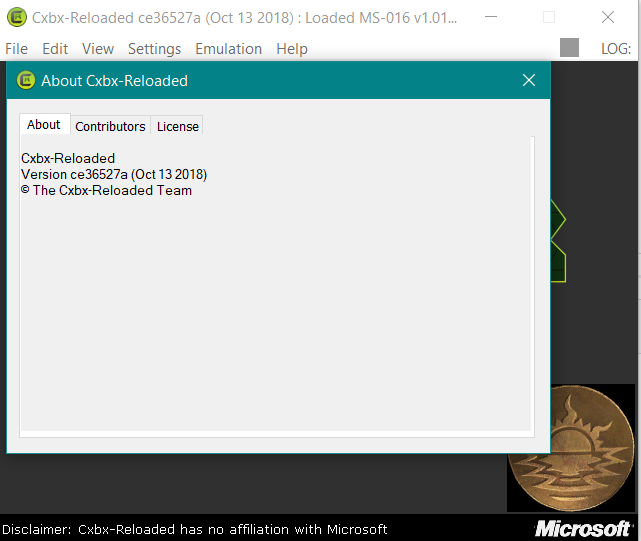Click the LOG: label in the menu bar

(616, 49)
